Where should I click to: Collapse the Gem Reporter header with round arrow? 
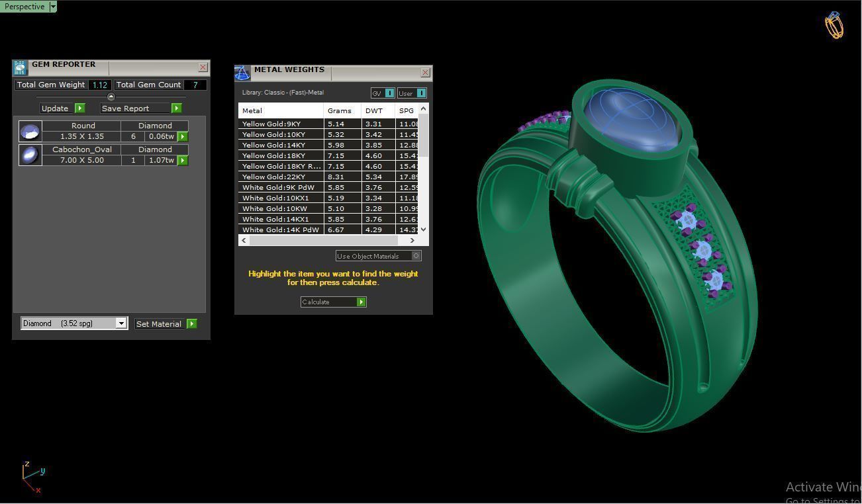tap(111, 97)
